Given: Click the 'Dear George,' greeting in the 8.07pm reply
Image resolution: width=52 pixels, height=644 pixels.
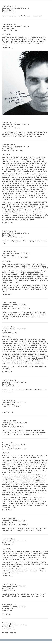Looking at the screenshot, I should 6,34.
